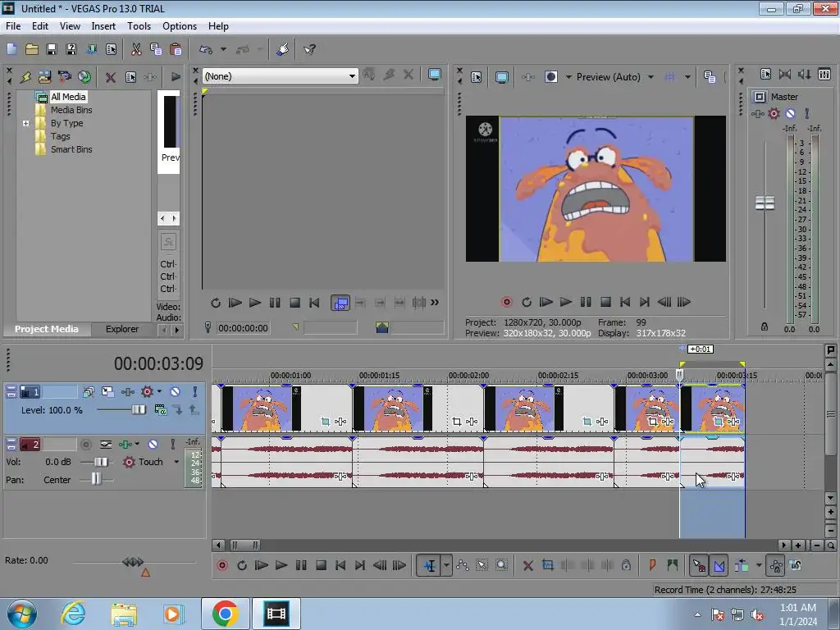Viewport: 840px width, 630px height.
Task: Toggle the Automatic Crossfades button
Action: 719,565
